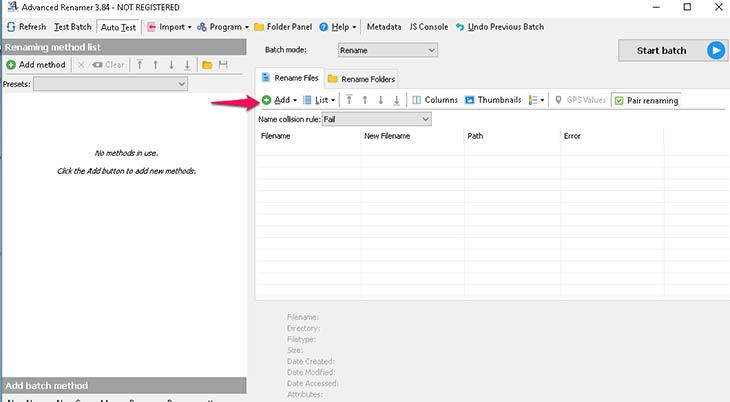Open method preset folder icon
Viewport: 730px width, 402px height.
click(207, 65)
